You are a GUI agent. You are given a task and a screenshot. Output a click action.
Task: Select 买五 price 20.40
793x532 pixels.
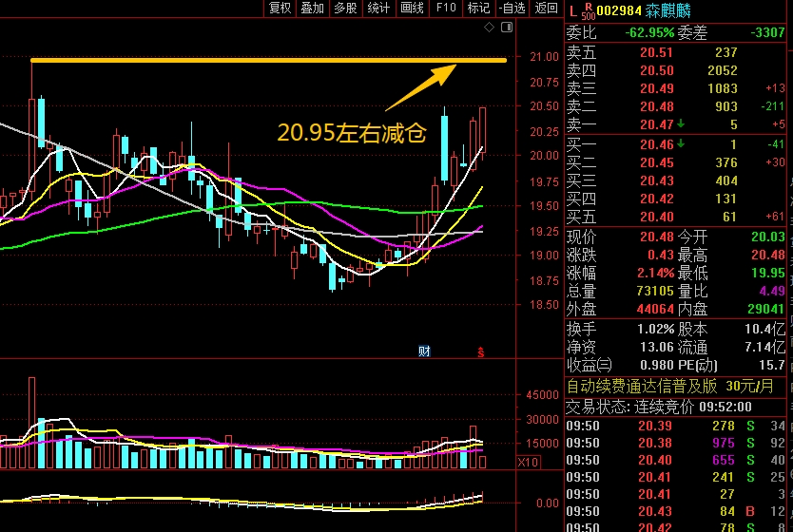(x=656, y=218)
